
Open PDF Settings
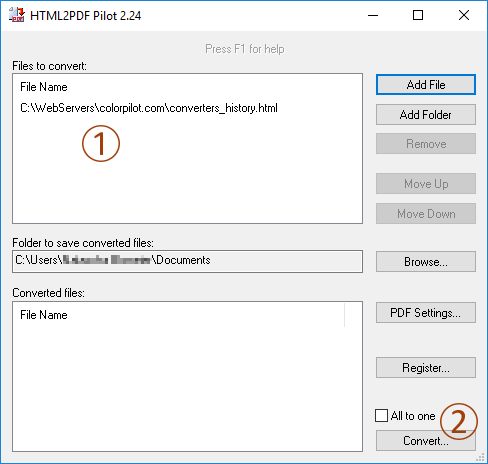coord(426,313)
